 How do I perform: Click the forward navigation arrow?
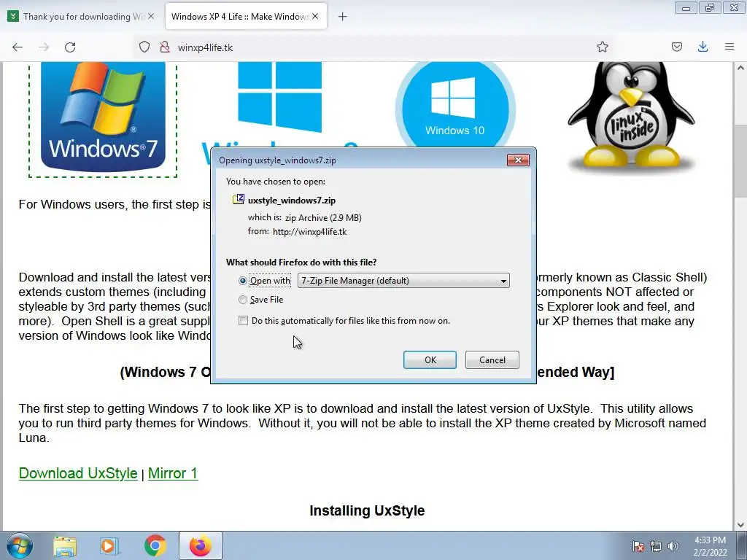[44, 47]
